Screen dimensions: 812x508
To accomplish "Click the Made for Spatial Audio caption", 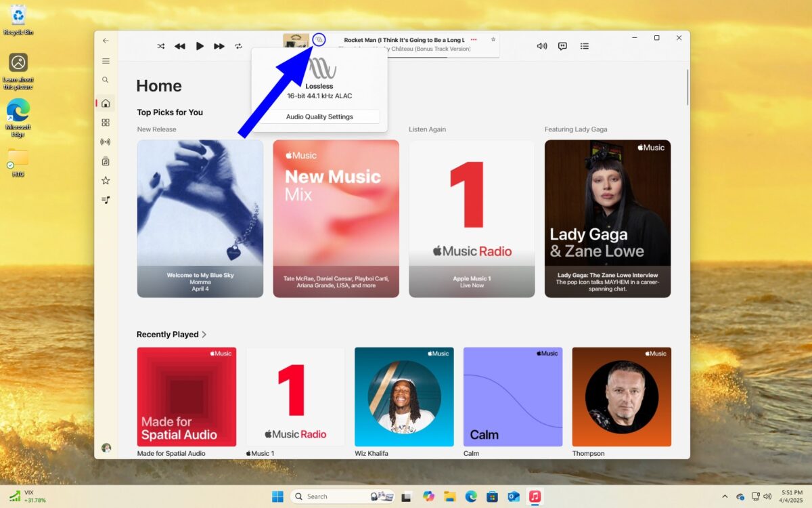I will (171, 453).
